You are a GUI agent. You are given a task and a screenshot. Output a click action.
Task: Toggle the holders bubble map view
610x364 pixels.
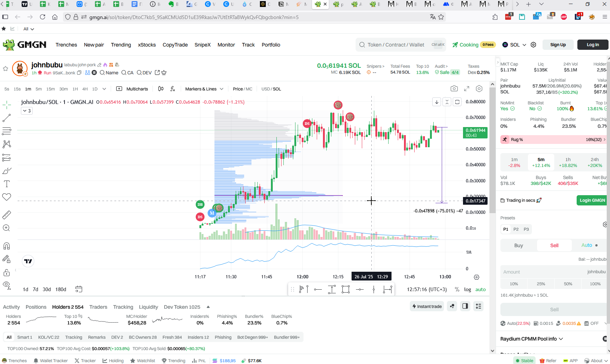pos(452,306)
